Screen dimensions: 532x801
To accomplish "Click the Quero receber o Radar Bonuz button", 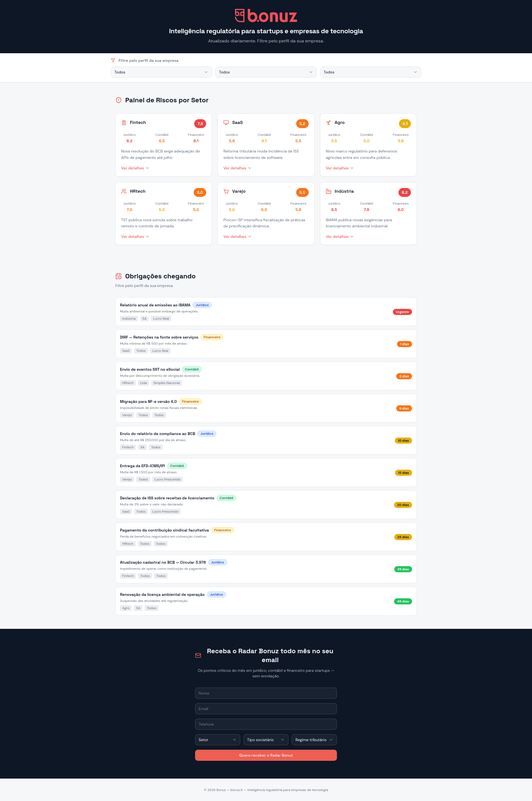I will (x=266, y=755).
